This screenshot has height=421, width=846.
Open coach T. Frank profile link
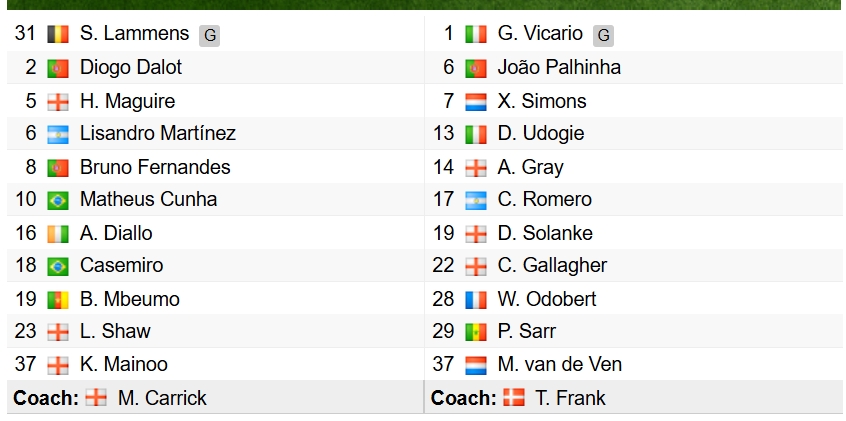(x=570, y=398)
